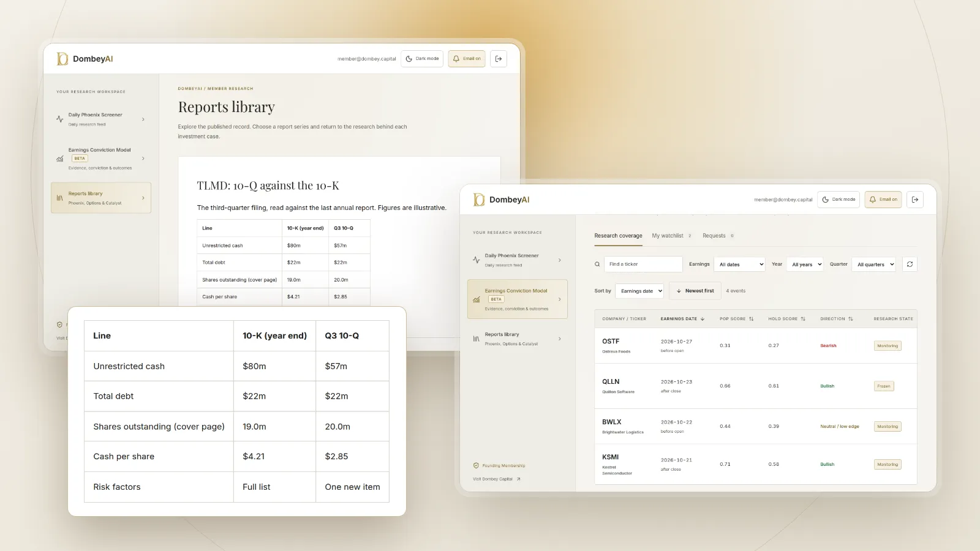Viewport: 980px width, 551px height.
Task: Click the QLLN ticker in the coverage table
Action: [x=611, y=381]
